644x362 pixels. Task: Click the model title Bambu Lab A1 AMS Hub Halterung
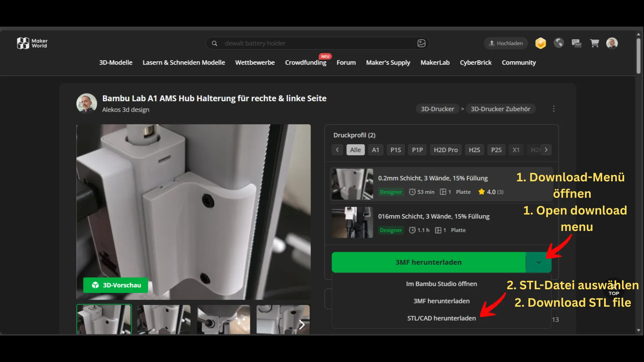tap(214, 98)
